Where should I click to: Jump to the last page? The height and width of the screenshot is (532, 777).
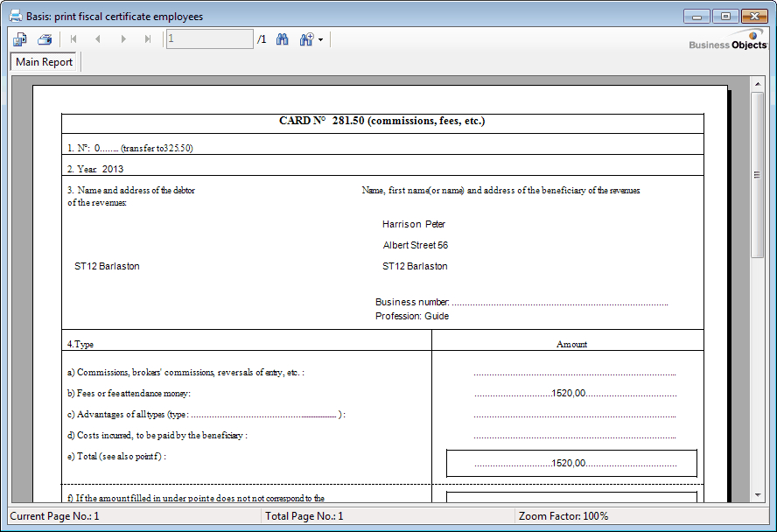(x=147, y=38)
